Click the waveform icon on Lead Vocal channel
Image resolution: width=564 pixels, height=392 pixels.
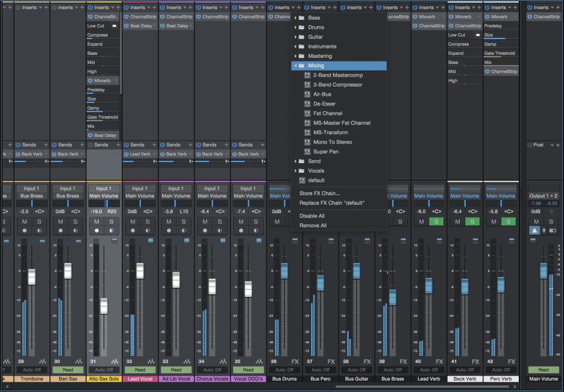[x=151, y=361]
